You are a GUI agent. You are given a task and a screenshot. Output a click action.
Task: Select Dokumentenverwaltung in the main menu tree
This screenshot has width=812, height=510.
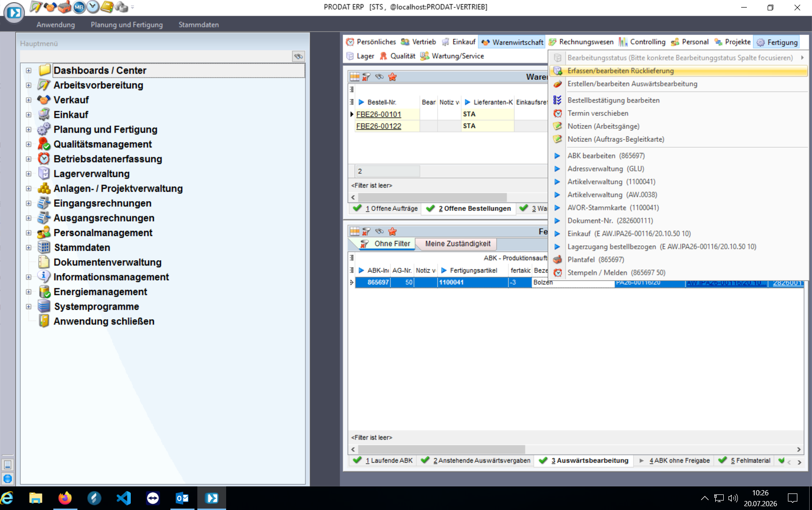click(108, 263)
